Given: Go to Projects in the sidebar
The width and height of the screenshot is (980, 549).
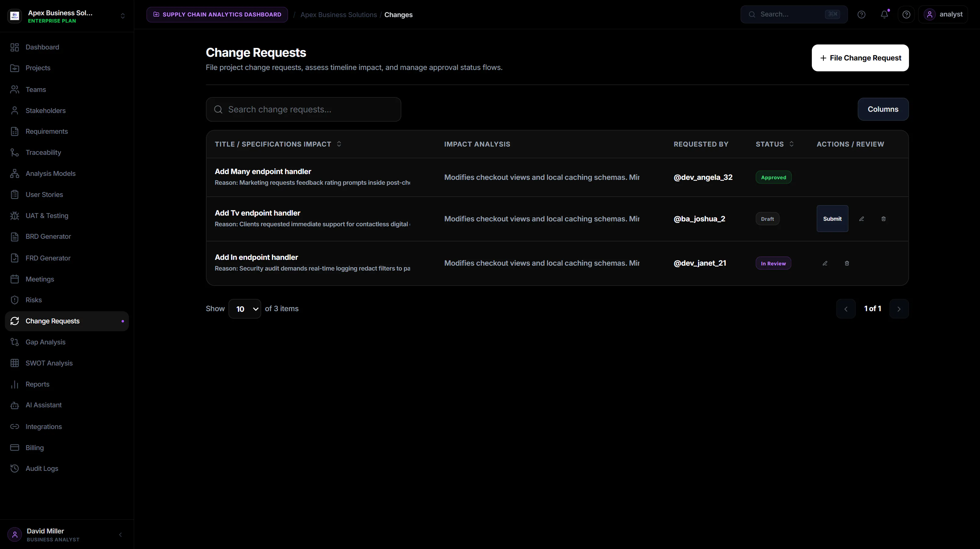Looking at the screenshot, I should [x=67, y=68].
